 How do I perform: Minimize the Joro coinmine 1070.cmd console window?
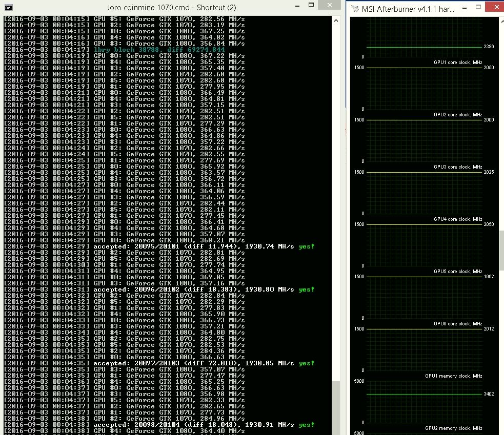(x=297, y=6)
